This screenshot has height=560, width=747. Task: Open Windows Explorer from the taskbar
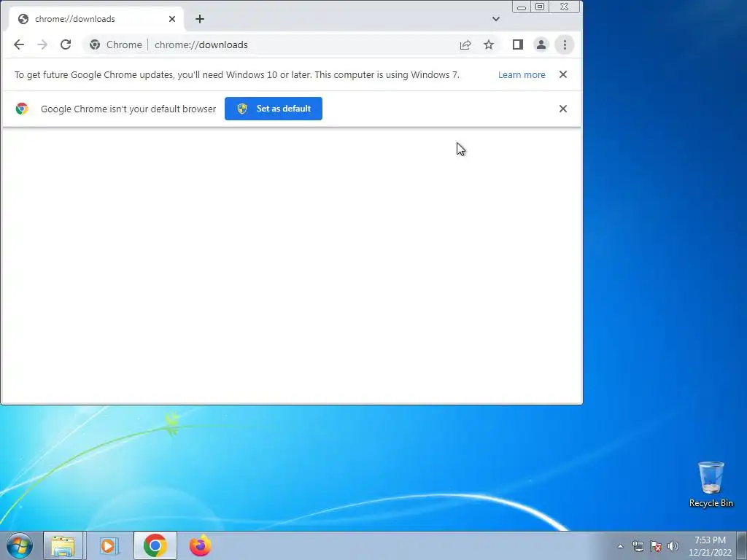coord(63,545)
